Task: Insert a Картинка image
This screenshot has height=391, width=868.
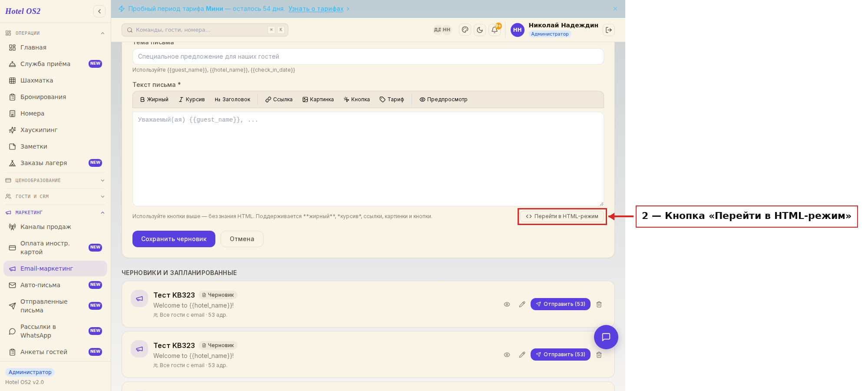Action: [318, 99]
